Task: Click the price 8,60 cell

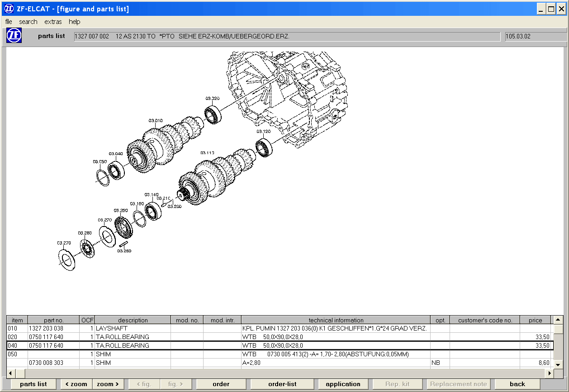Action: (536, 363)
